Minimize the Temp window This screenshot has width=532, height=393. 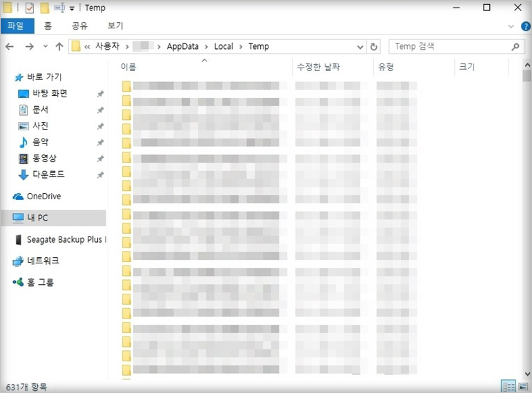pyautogui.click(x=456, y=8)
